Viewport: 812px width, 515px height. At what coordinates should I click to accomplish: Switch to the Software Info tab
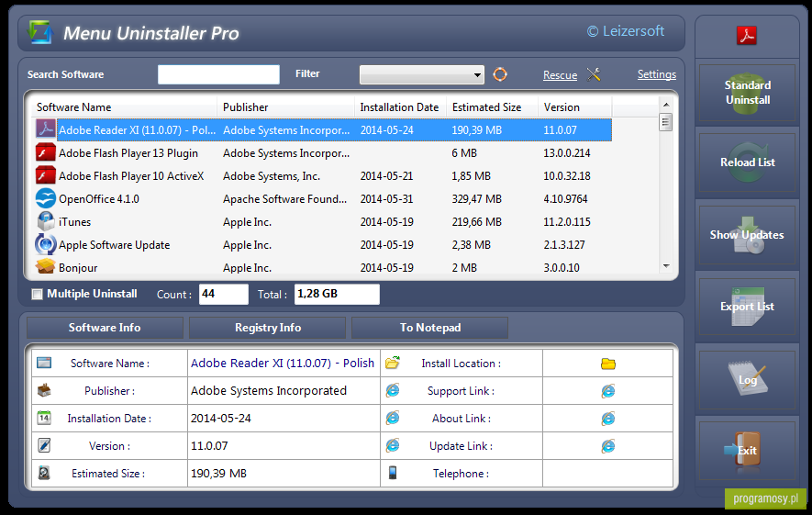105,328
